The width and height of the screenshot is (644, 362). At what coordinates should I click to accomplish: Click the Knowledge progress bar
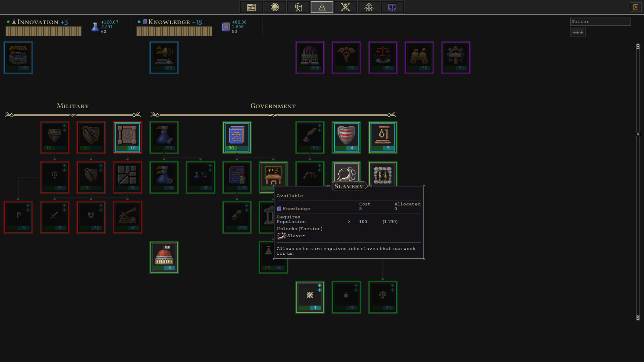pyautogui.click(x=174, y=31)
